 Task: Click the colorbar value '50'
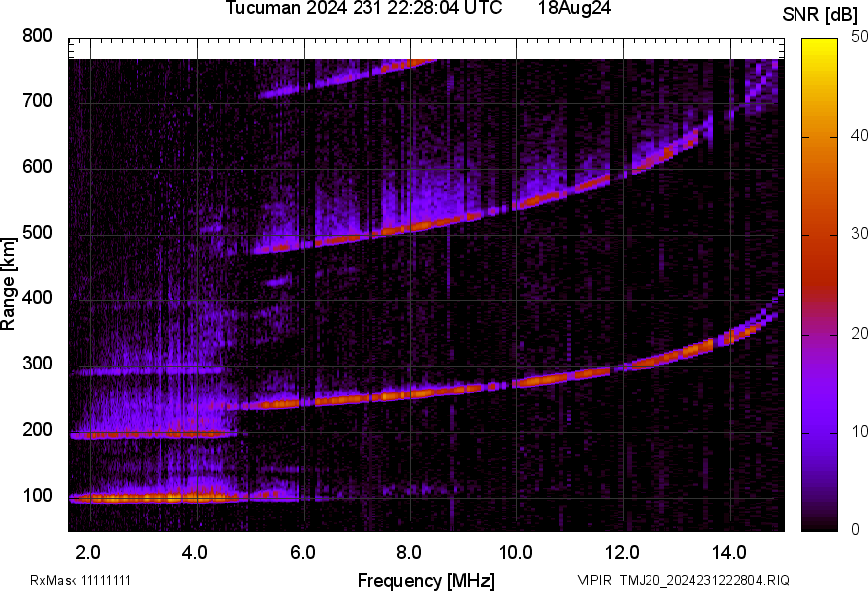point(859,37)
